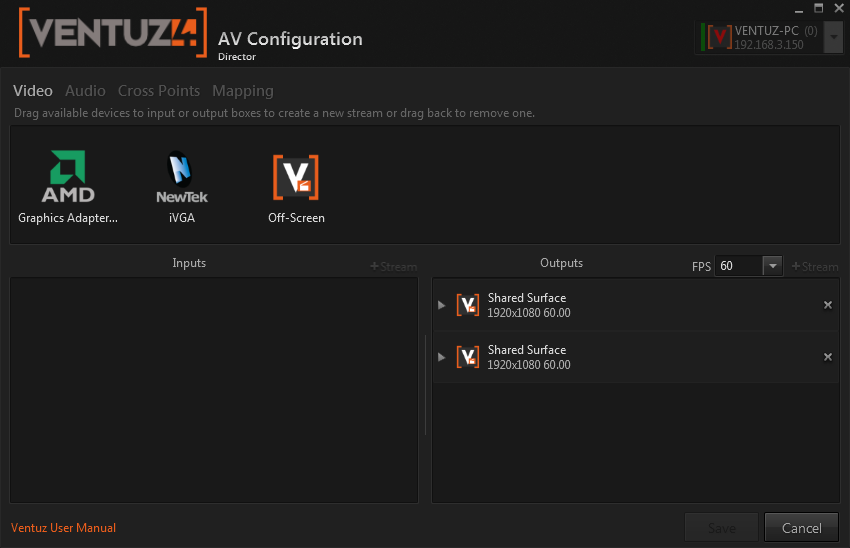Remove the first Shared Surface output
The width and height of the screenshot is (850, 548).
827,305
